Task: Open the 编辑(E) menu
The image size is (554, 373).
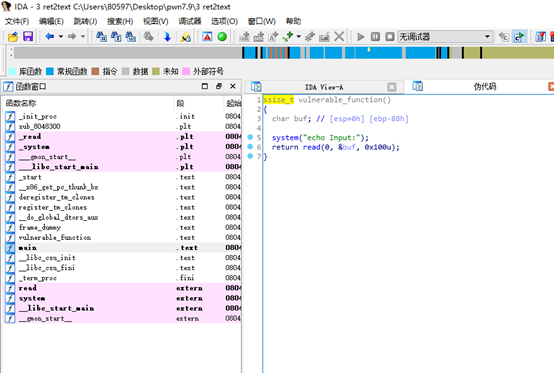Action: (x=51, y=21)
